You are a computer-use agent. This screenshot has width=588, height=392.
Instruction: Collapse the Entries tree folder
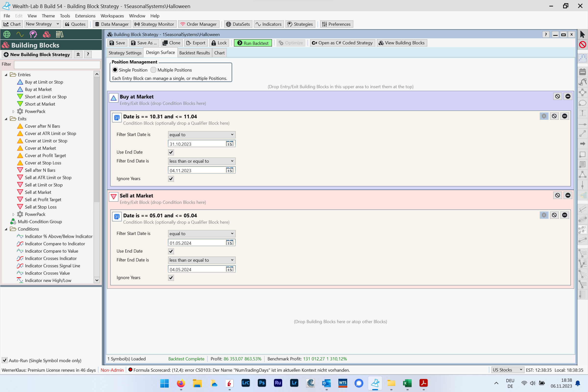click(x=6, y=75)
